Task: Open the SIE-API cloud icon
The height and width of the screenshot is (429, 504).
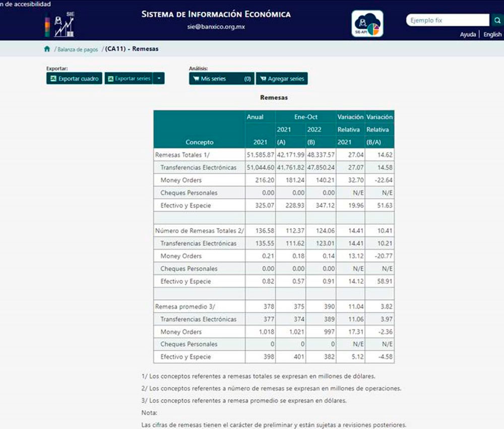Action: click(x=367, y=24)
